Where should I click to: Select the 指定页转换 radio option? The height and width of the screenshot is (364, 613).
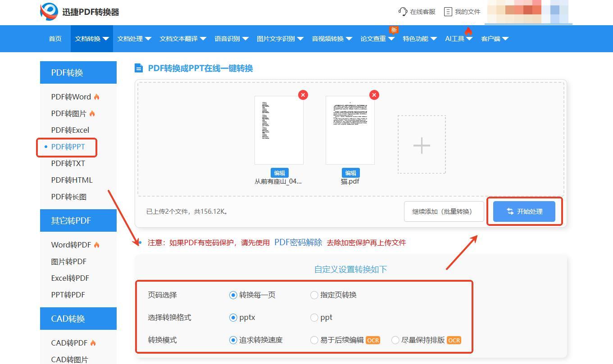click(314, 295)
